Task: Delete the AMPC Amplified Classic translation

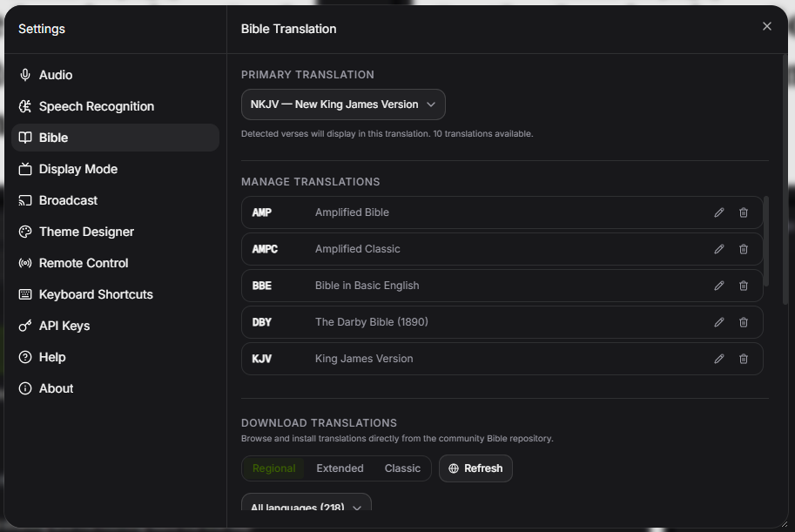Action: 744,249
